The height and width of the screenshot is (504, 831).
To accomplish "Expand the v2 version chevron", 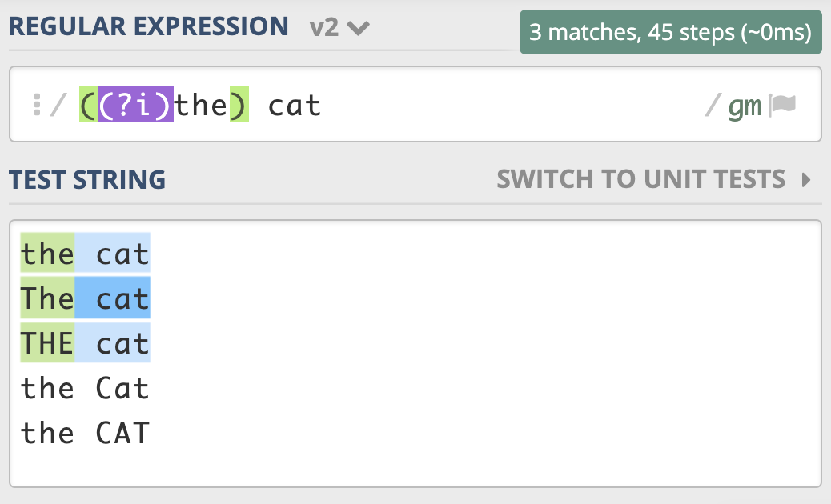I will tap(358, 28).
